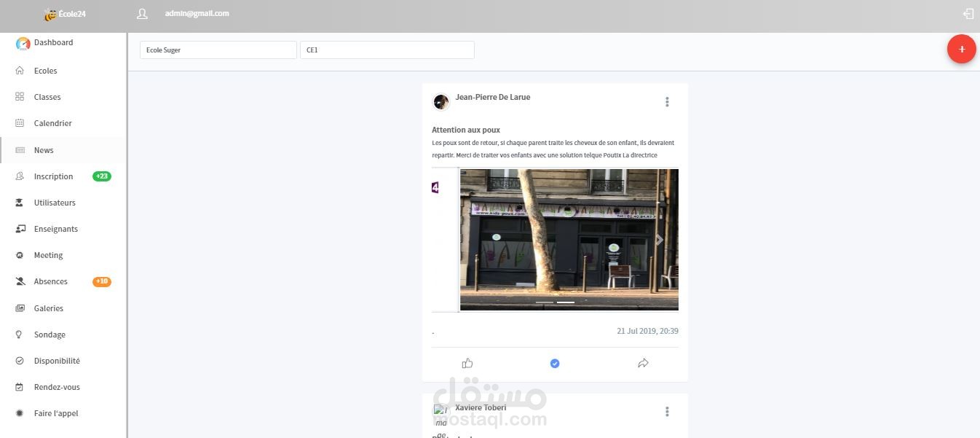Share the Attention aux poux post
The width and height of the screenshot is (980, 438).
tap(643, 363)
